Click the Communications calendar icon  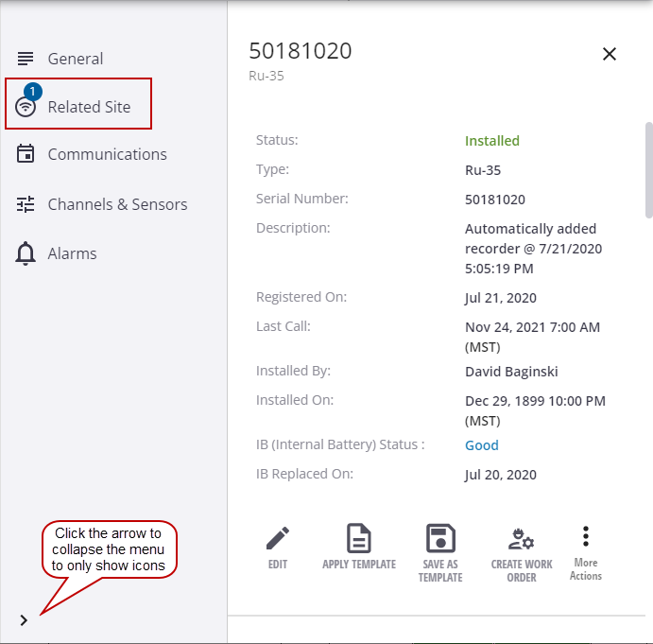coord(26,154)
